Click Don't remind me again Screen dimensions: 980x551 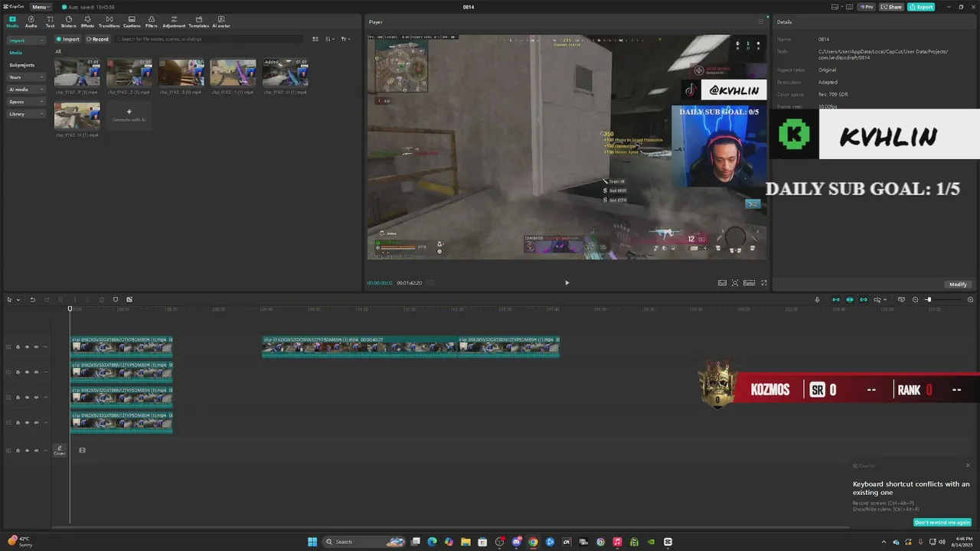[x=942, y=523]
